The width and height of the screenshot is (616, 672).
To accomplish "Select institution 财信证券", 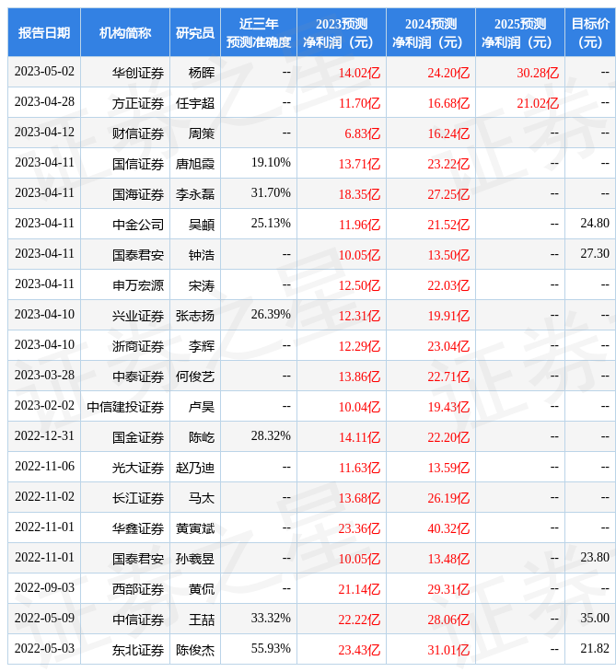I will [138, 133].
